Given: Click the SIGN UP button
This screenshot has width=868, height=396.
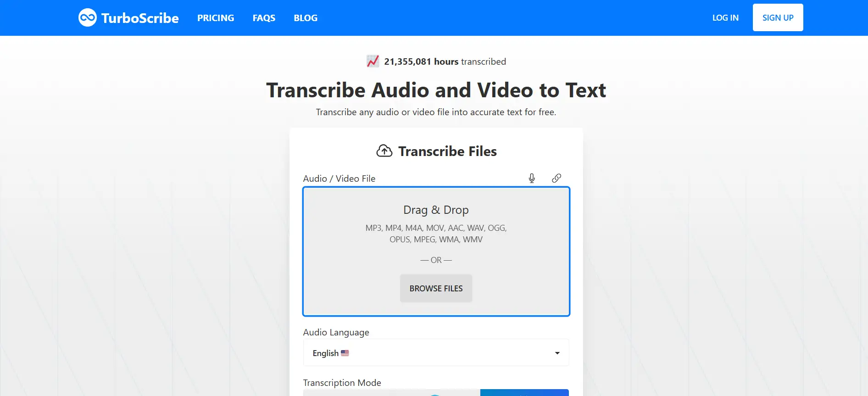Looking at the screenshot, I should click(x=778, y=17).
